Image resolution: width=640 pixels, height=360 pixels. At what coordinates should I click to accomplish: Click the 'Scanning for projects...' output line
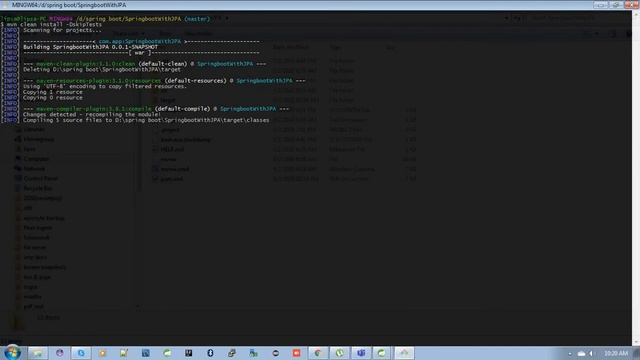coord(62,30)
